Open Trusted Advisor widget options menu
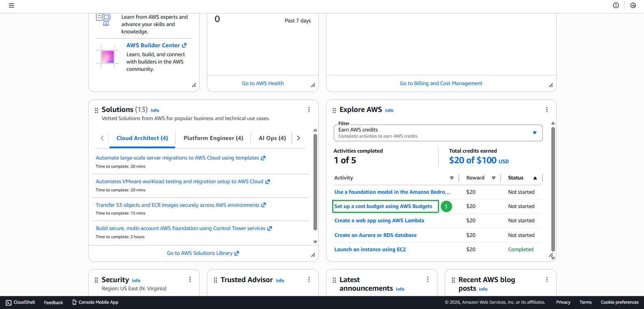Image resolution: width=644 pixels, height=309 pixels. pyautogui.click(x=309, y=279)
